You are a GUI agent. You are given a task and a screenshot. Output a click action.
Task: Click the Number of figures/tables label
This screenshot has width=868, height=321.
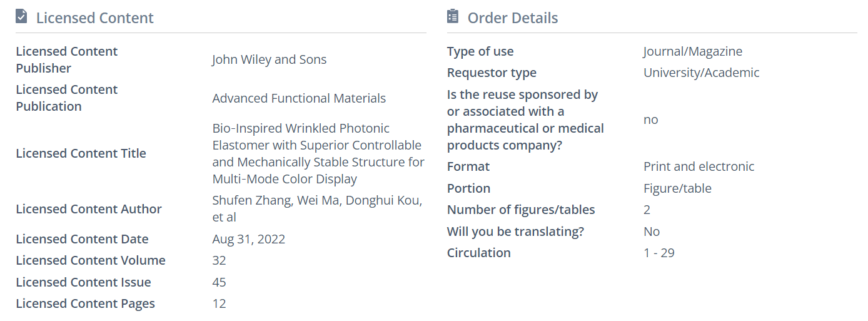521,210
